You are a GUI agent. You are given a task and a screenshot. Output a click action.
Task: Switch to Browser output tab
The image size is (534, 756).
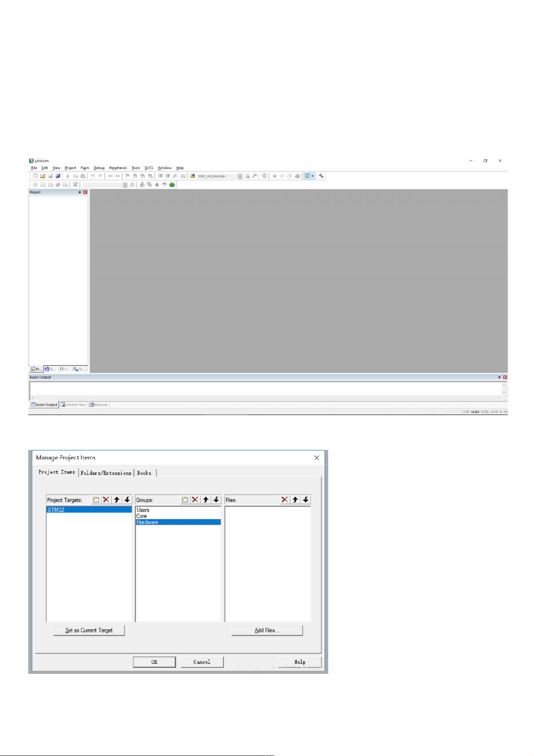98,405
